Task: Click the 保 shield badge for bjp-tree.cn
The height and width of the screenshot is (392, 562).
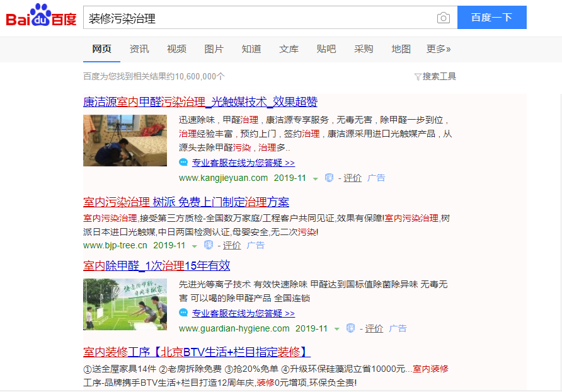Action: pos(209,245)
